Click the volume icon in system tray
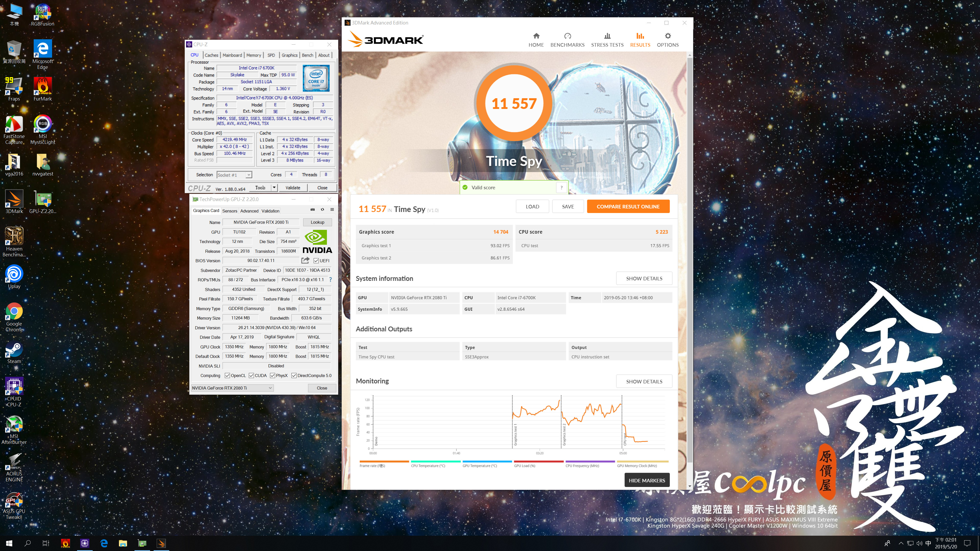The width and height of the screenshot is (980, 551). pos(919,543)
